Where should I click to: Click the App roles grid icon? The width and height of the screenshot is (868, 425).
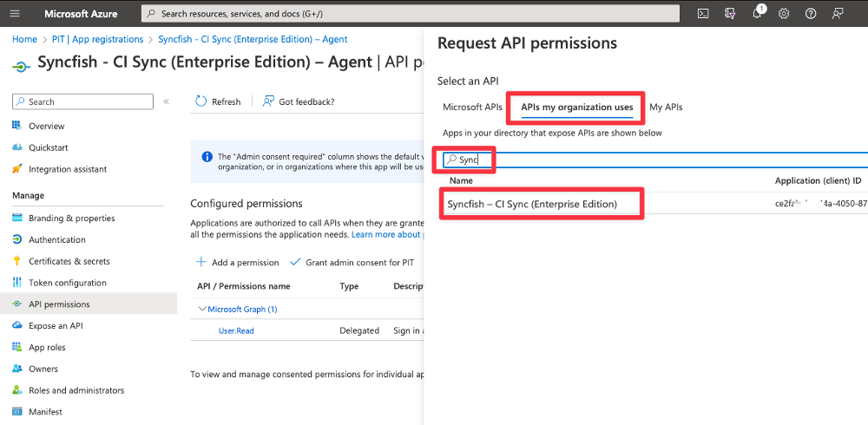[17, 347]
